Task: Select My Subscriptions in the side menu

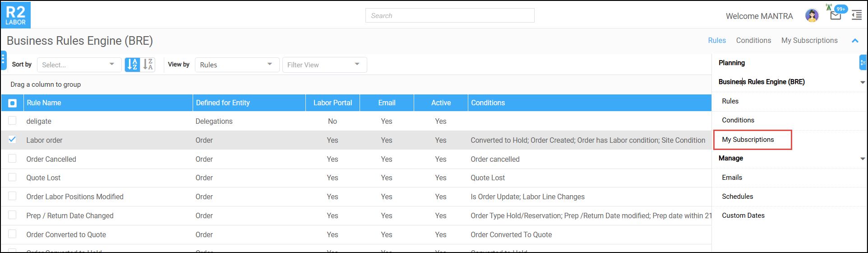Action: tap(748, 140)
